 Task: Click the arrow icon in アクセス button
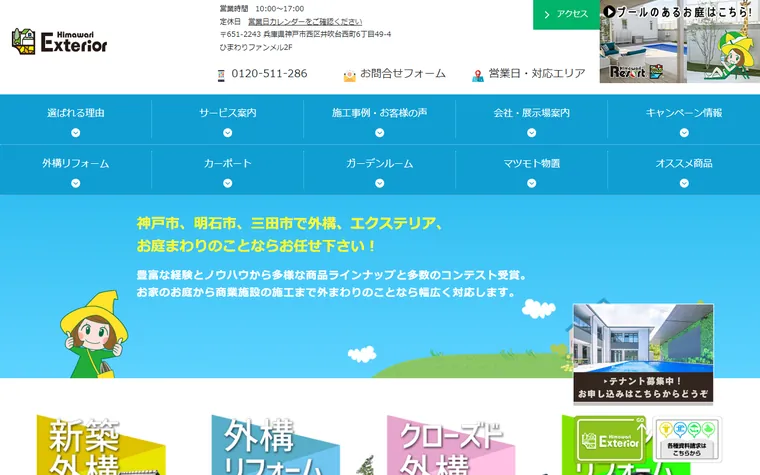point(547,15)
